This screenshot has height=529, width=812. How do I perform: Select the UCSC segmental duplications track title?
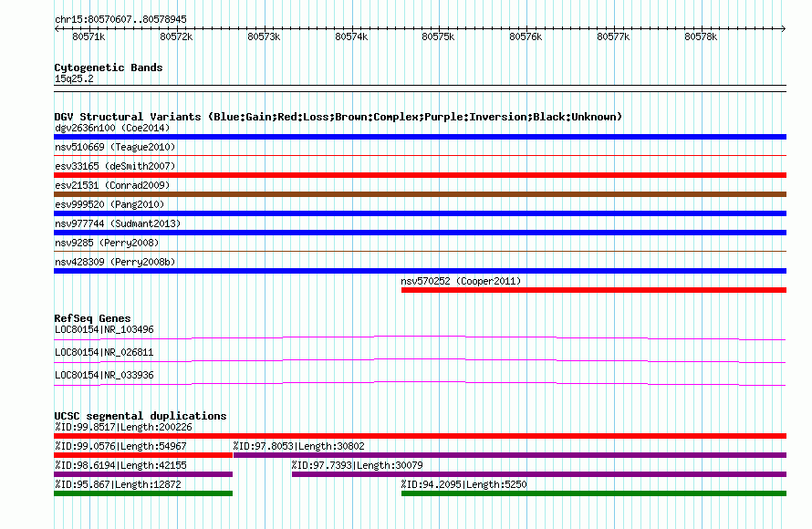click(141, 416)
